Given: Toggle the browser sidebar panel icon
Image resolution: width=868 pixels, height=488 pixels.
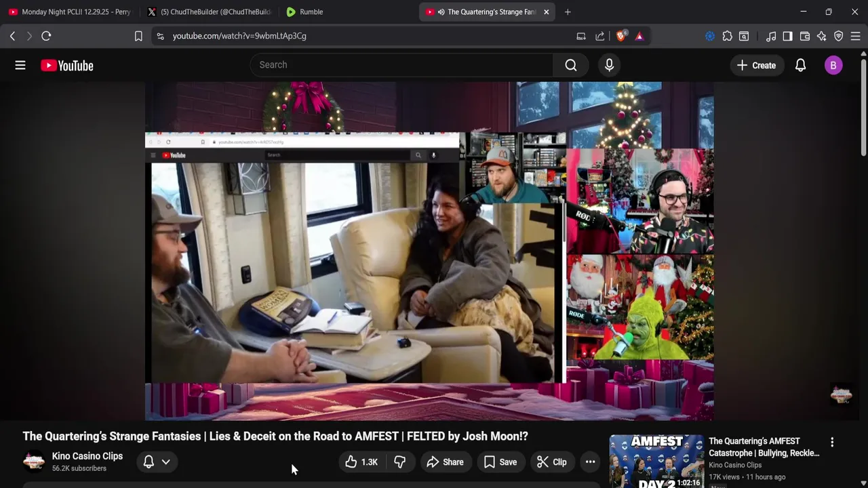Looking at the screenshot, I should pyautogui.click(x=787, y=36).
